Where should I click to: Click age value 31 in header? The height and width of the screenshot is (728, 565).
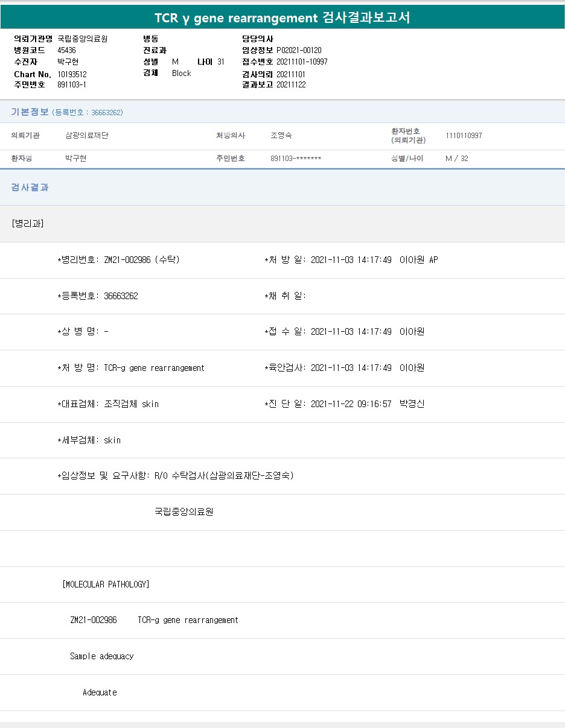[x=221, y=62]
